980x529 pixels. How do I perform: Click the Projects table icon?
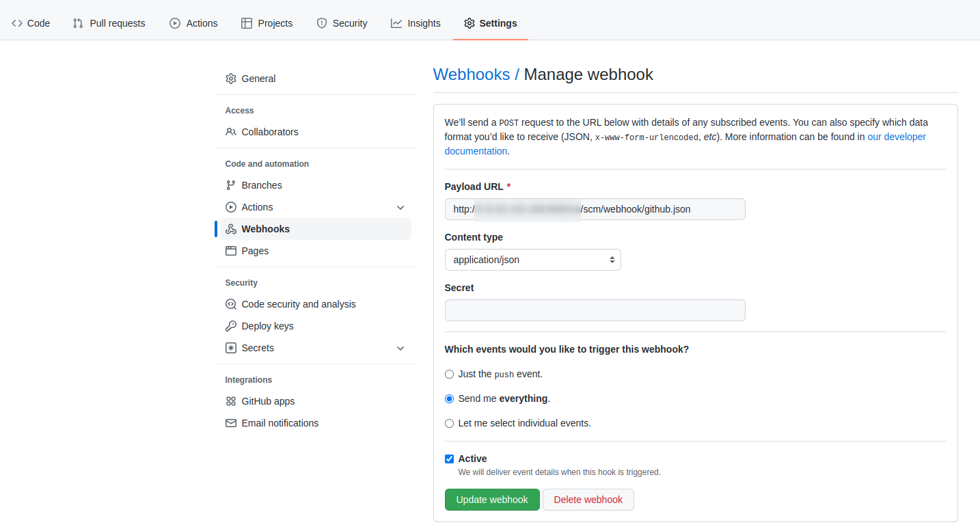(x=247, y=23)
